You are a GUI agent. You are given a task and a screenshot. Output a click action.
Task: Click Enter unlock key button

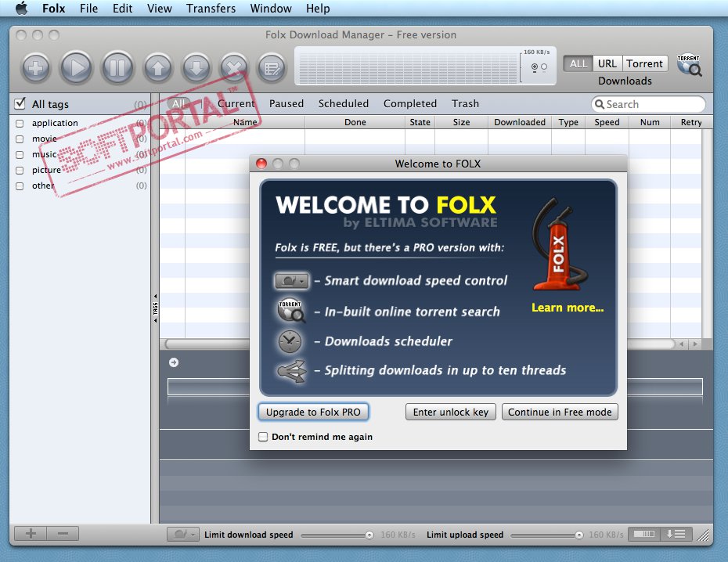[x=450, y=412]
